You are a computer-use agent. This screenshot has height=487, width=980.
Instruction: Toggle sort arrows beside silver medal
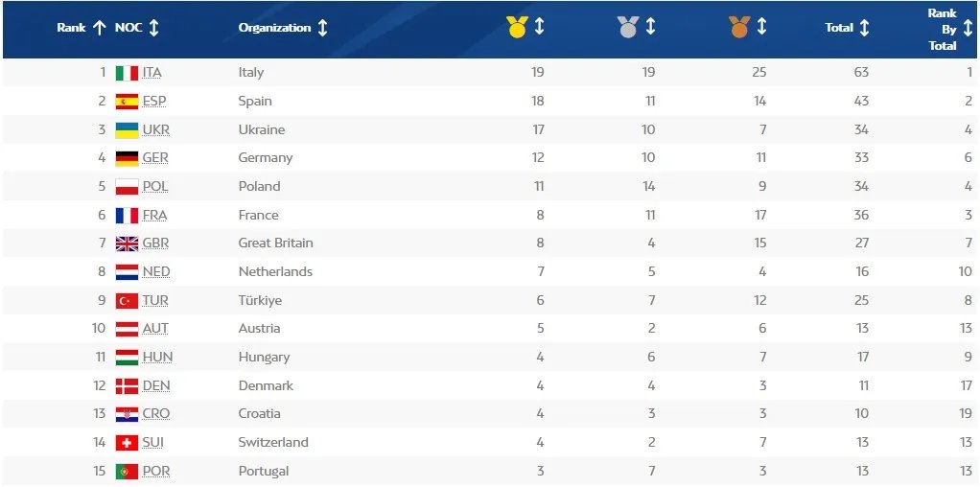click(x=650, y=28)
